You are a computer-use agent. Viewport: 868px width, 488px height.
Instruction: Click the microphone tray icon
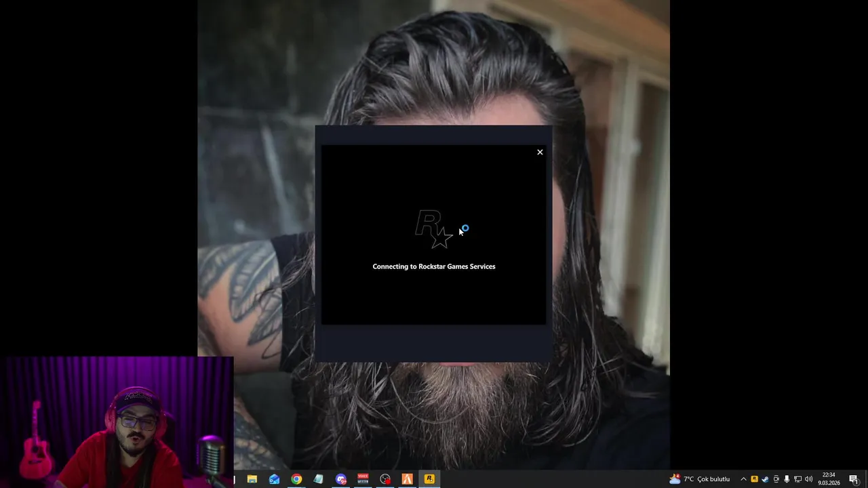pos(787,479)
